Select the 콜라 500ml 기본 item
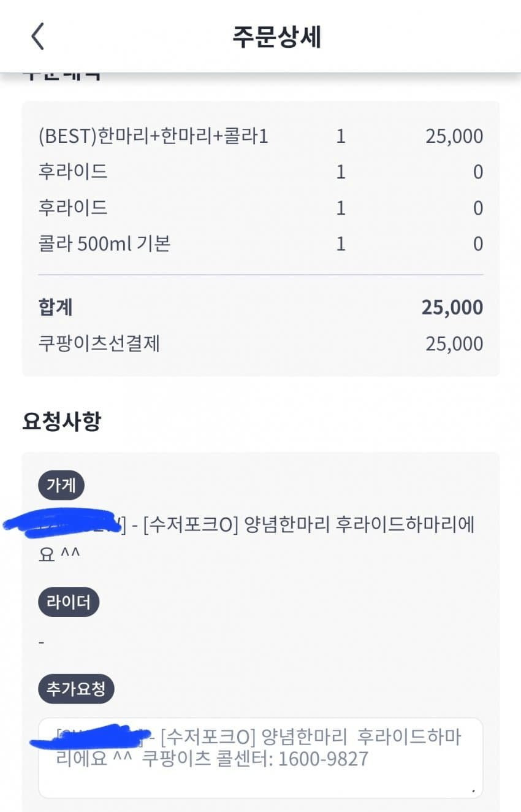The height and width of the screenshot is (812, 521). (x=104, y=244)
